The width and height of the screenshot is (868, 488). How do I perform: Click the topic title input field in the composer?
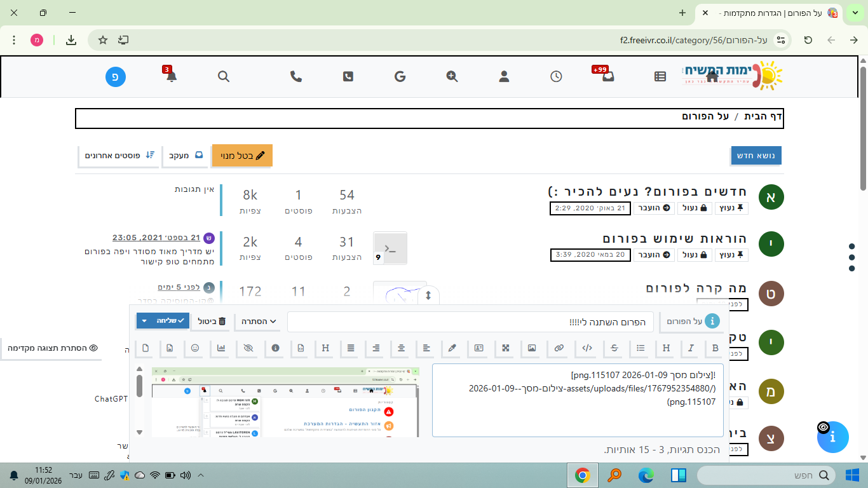[x=470, y=322]
